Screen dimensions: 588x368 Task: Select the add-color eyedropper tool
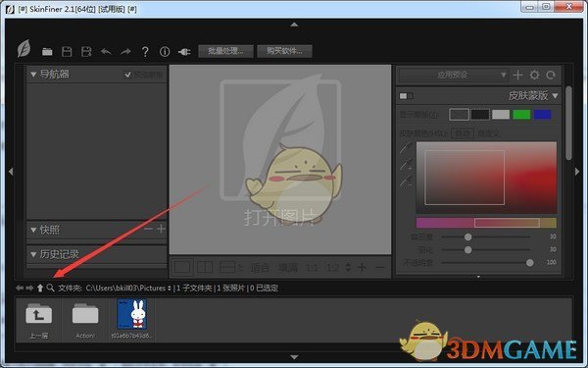click(x=406, y=165)
